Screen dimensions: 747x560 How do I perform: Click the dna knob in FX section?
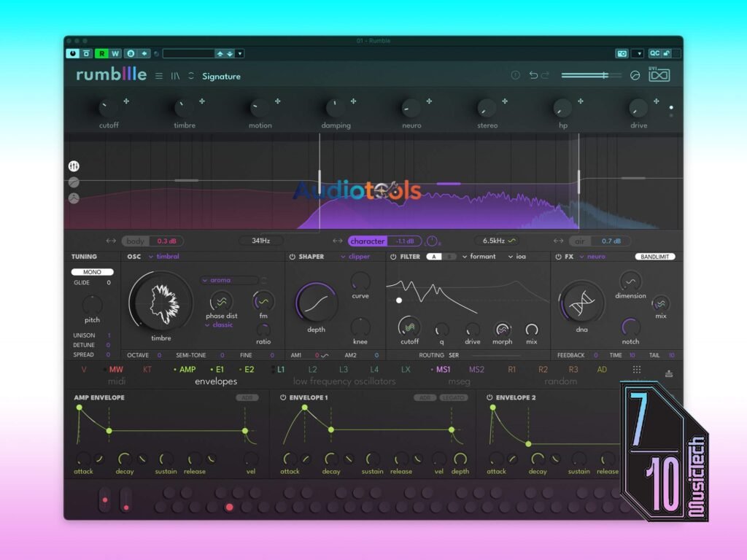click(581, 303)
